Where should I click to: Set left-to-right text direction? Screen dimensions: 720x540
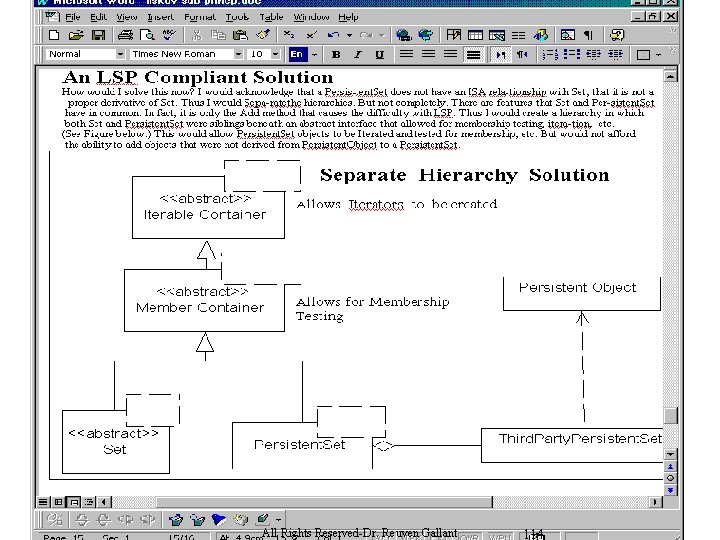point(500,55)
